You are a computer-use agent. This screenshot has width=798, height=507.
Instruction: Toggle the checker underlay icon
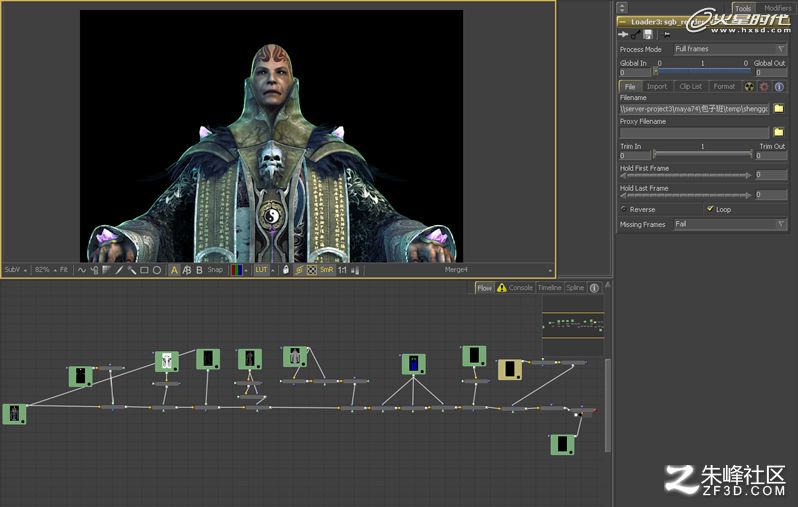click(x=312, y=270)
